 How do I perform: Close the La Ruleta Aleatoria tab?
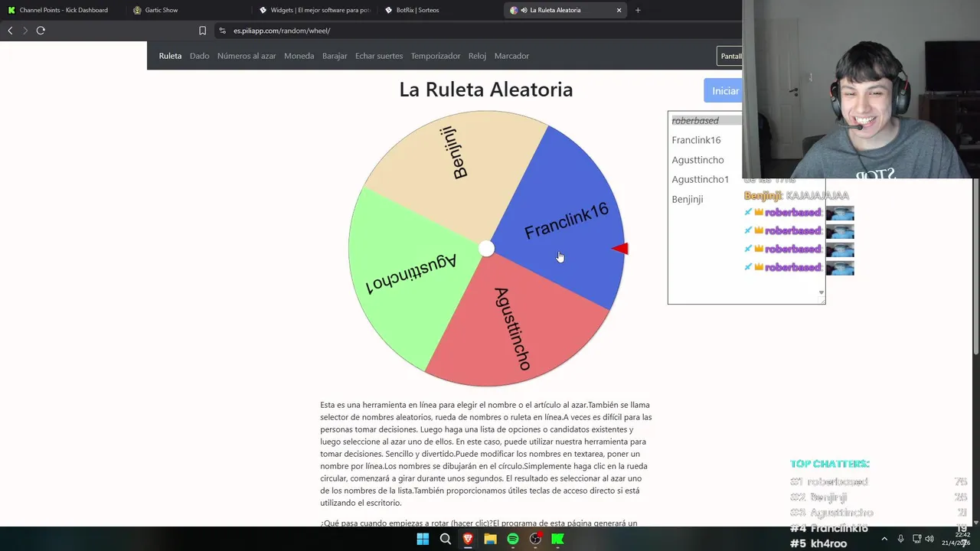point(619,10)
